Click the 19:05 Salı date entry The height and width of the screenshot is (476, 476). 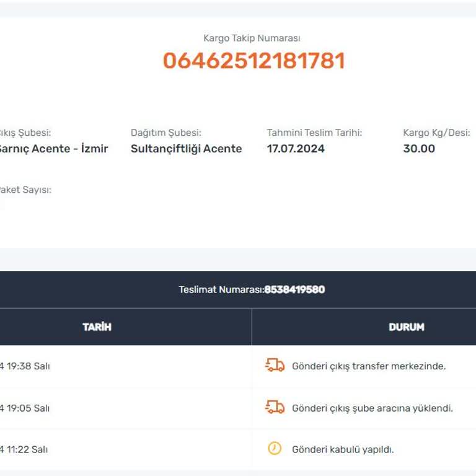(x=26, y=408)
